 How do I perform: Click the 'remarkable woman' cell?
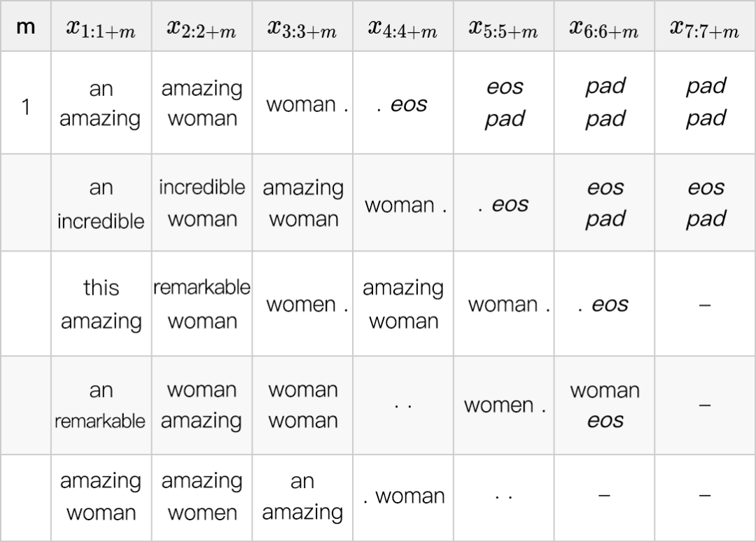click(202, 304)
